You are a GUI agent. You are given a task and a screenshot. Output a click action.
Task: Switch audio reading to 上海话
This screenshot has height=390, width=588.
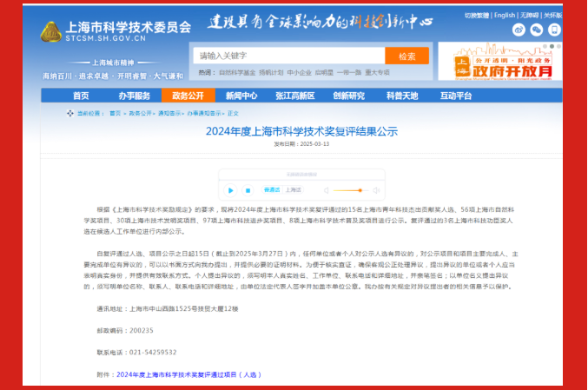(x=293, y=189)
